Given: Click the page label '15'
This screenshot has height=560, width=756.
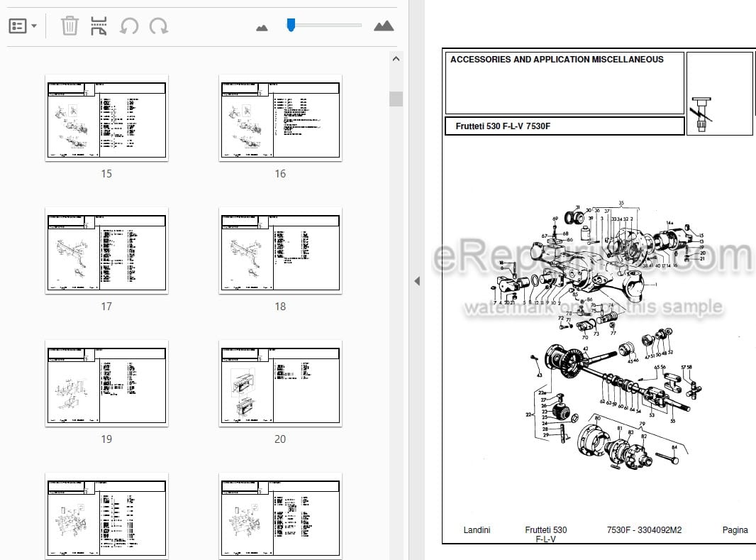Looking at the screenshot, I should (106, 174).
